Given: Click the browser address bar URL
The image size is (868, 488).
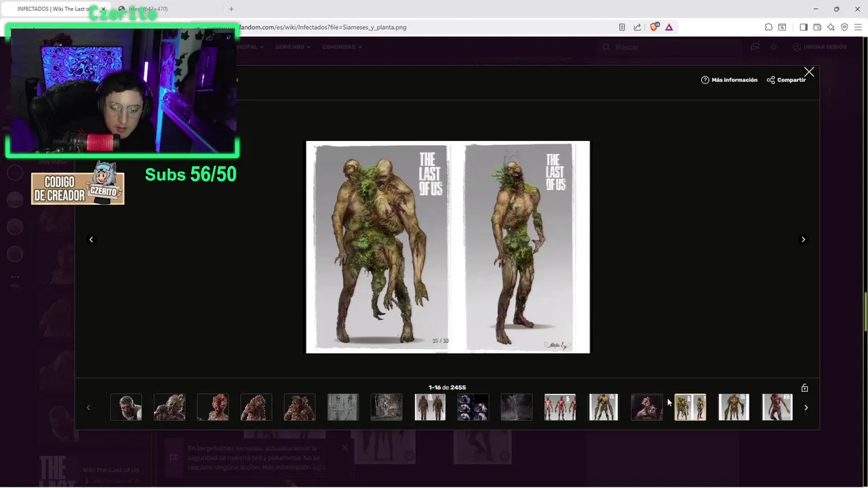Looking at the screenshot, I should 322,27.
